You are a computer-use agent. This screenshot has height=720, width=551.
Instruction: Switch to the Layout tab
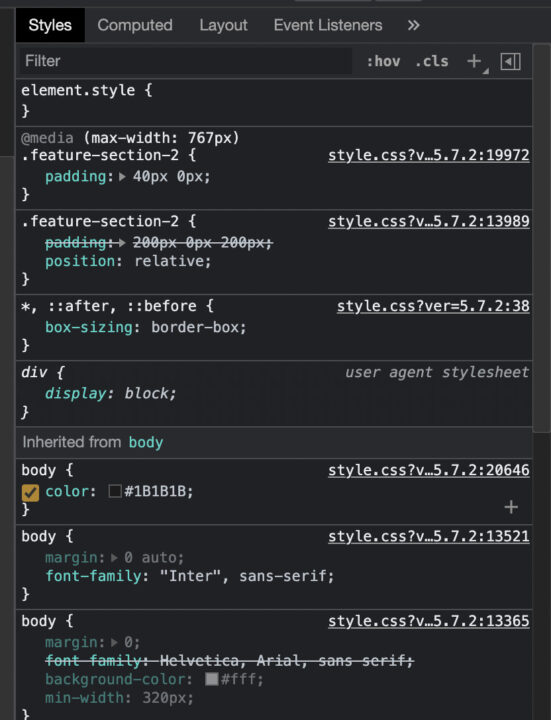point(224,25)
